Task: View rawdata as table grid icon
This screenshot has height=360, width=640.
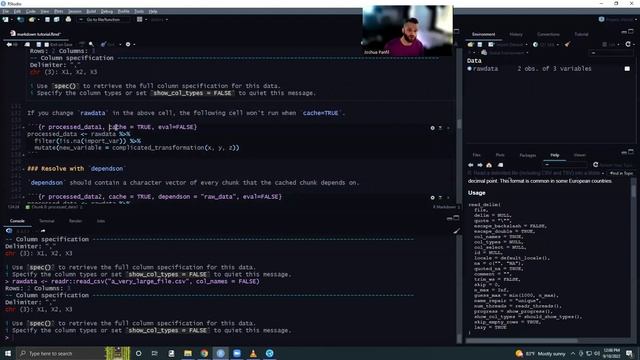Action: click(627, 69)
